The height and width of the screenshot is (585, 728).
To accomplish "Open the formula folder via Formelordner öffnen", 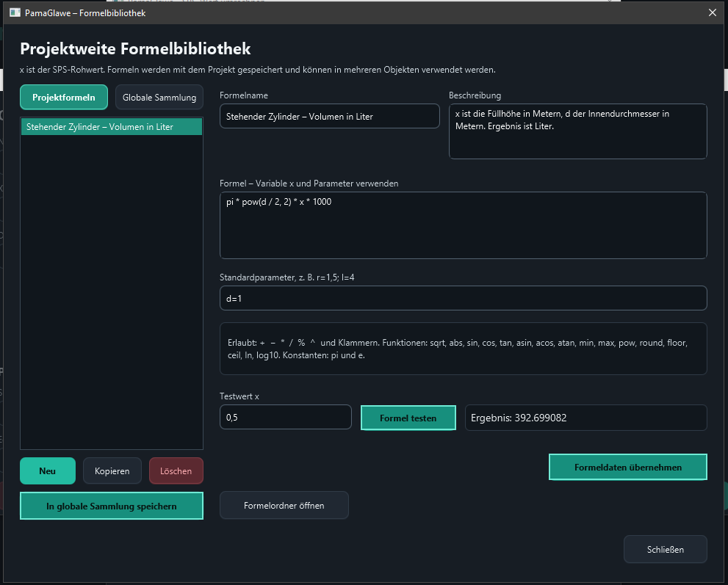I will coord(284,505).
